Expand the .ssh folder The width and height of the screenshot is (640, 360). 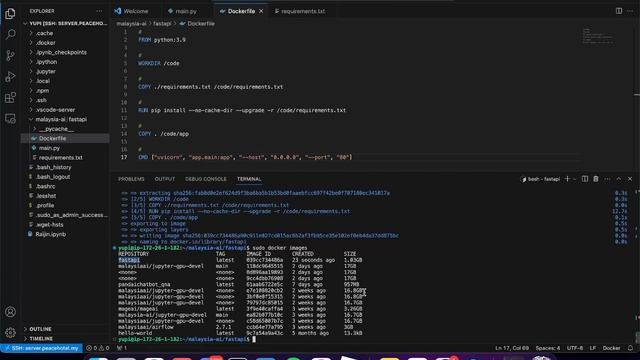pyautogui.click(x=65, y=100)
